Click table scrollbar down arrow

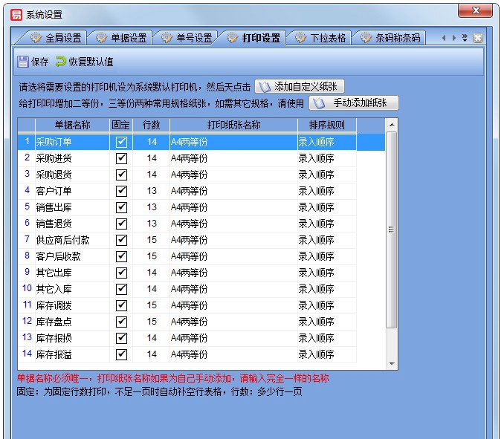[x=392, y=364]
